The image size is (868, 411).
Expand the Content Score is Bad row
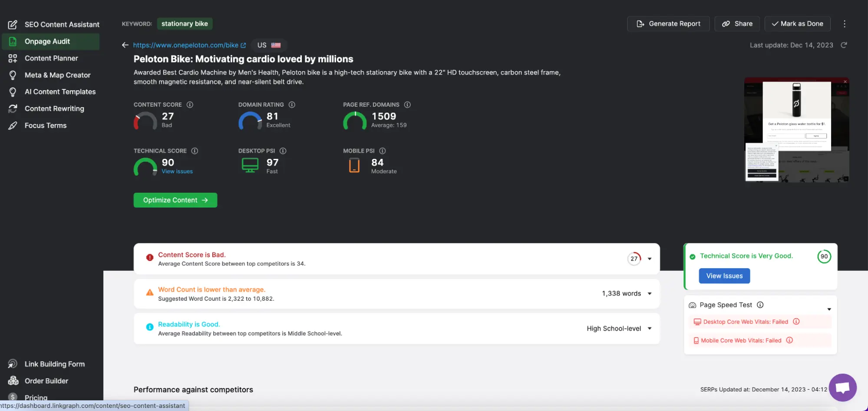pyautogui.click(x=650, y=259)
